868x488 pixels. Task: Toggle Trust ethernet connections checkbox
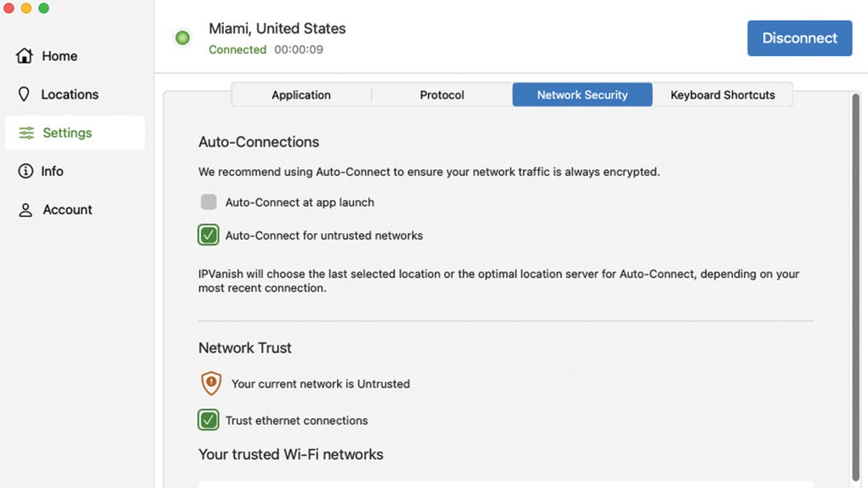click(x=208, y=420)
